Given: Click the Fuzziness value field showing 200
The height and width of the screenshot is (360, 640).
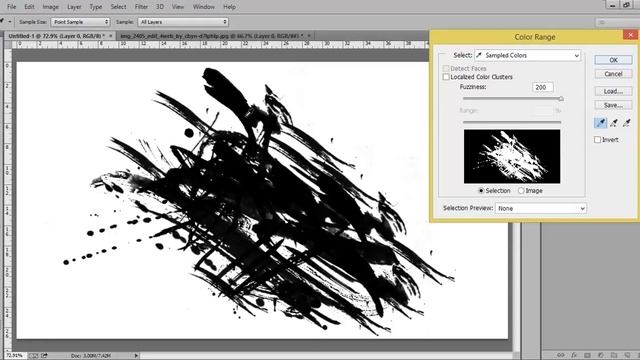Looking at the screenshot, I should pos(542,87).
